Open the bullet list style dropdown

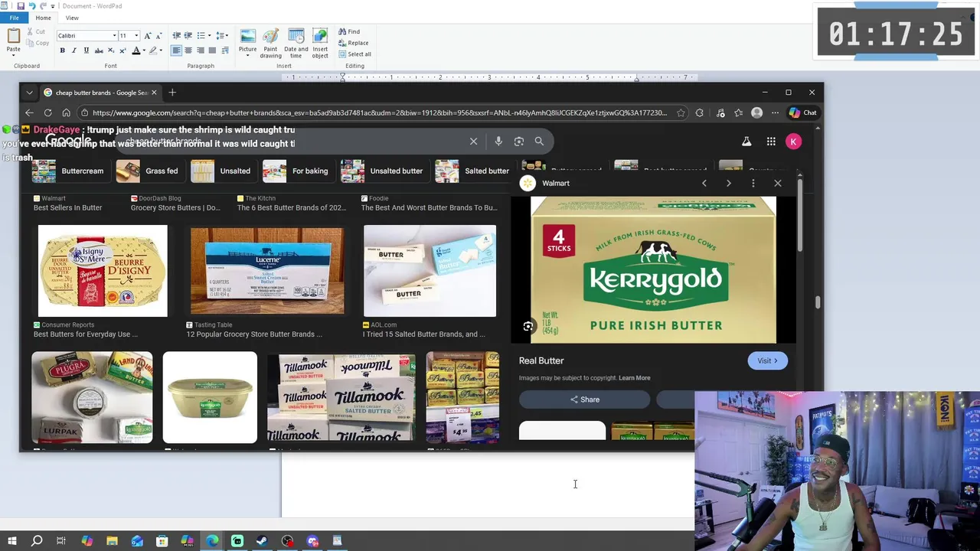[x=210, y=36]
